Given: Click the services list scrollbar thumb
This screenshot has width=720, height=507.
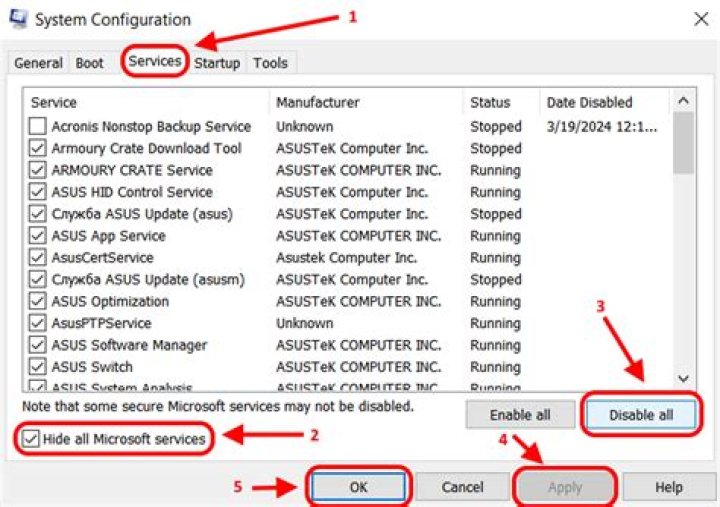Looking at the screenshot, I should point(683,143).
